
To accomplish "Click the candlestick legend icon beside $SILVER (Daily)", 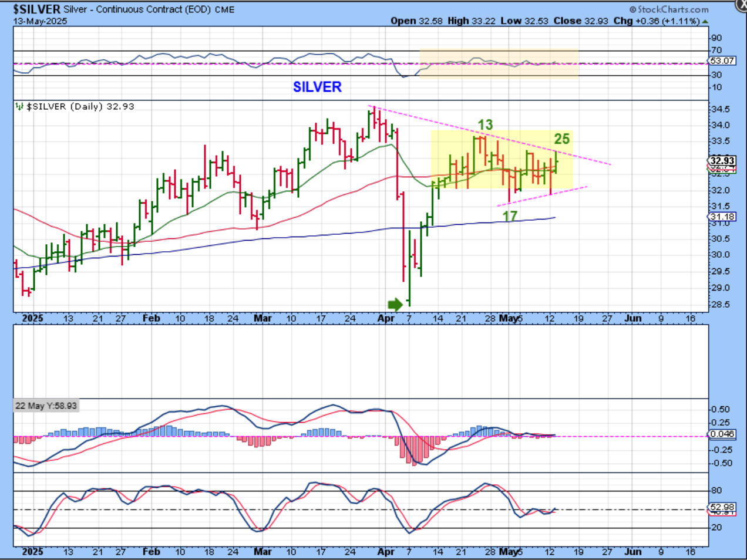I will (19, 106).
